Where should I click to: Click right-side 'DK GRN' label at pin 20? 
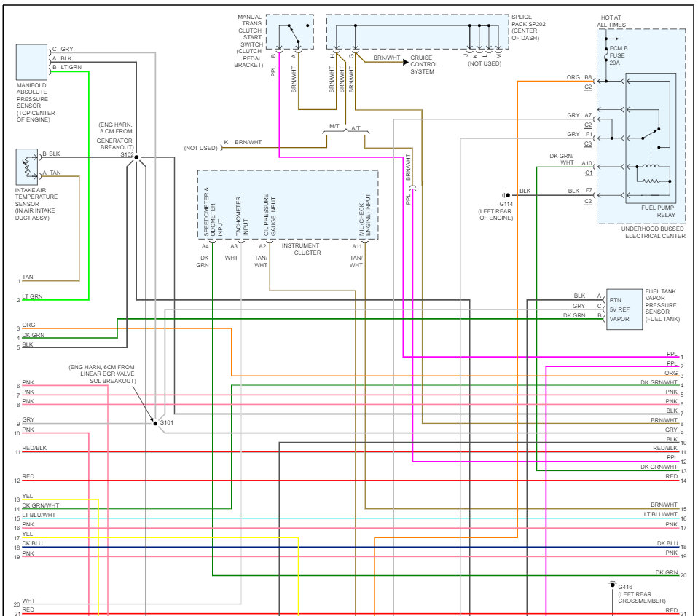coord(667,572)
